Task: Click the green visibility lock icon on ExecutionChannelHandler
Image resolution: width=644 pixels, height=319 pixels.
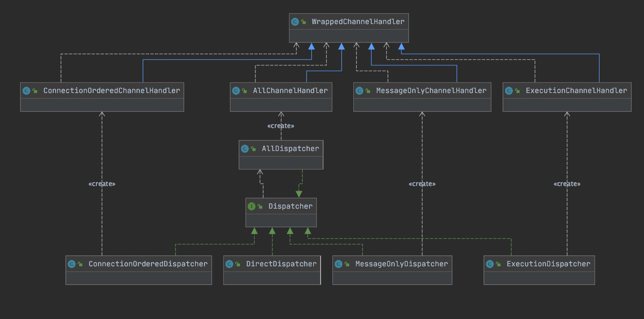Action: (517, 91)
